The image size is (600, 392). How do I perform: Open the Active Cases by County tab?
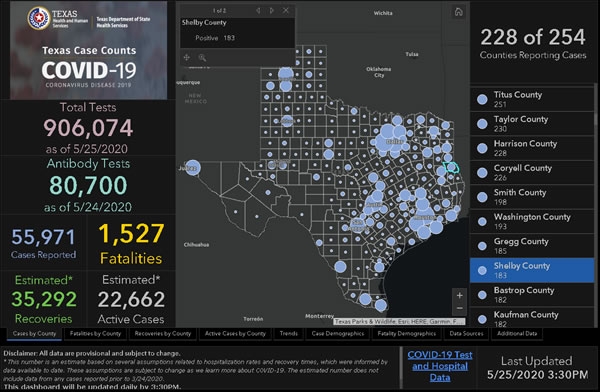tap(235, 334)
